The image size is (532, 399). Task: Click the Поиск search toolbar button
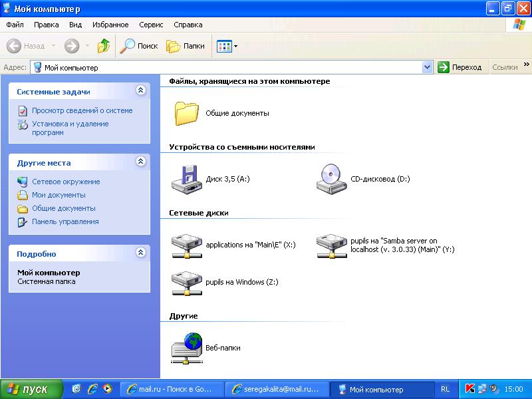139,46
